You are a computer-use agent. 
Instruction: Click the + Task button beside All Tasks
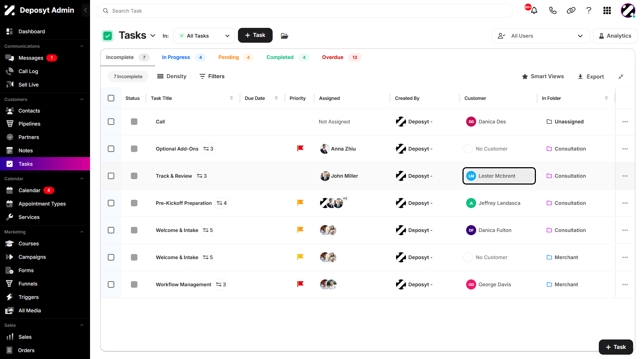point(255,35)
